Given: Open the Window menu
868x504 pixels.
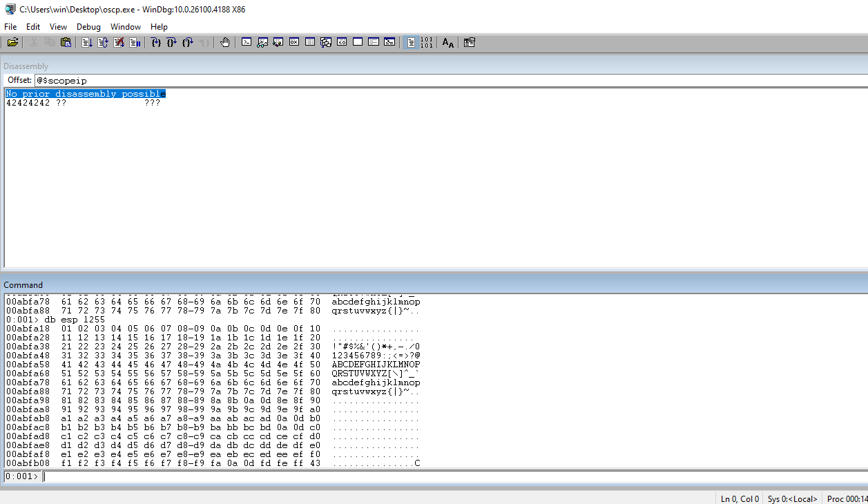Looking at the screenshot, I should tap(126, 27).
